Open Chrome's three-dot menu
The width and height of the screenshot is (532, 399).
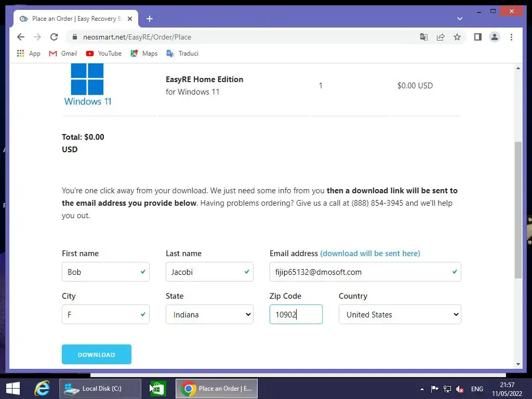[x=511, y=37]
